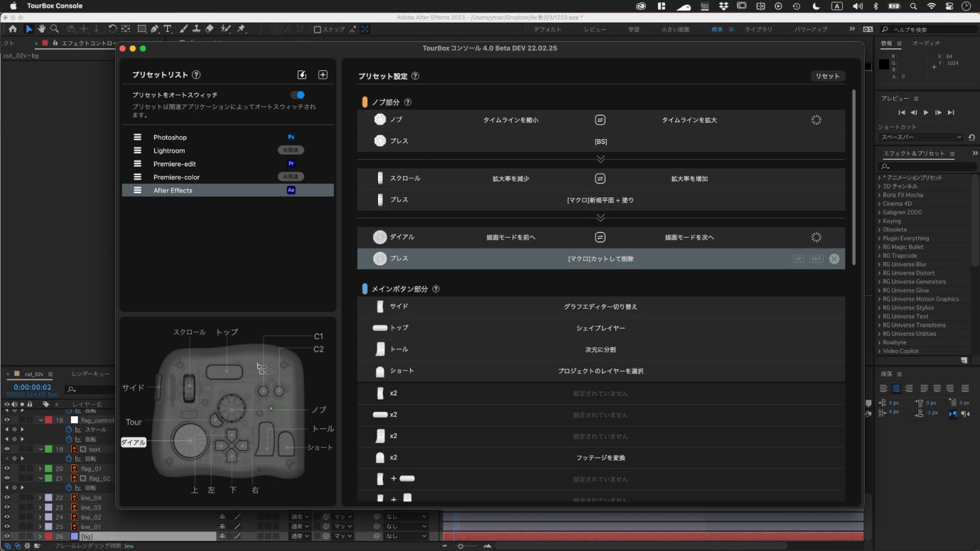The width and height of the screenshot is (980, 551).
Task: Click REP option in the highlighted プレス row
Action: [x=817, y=258]
